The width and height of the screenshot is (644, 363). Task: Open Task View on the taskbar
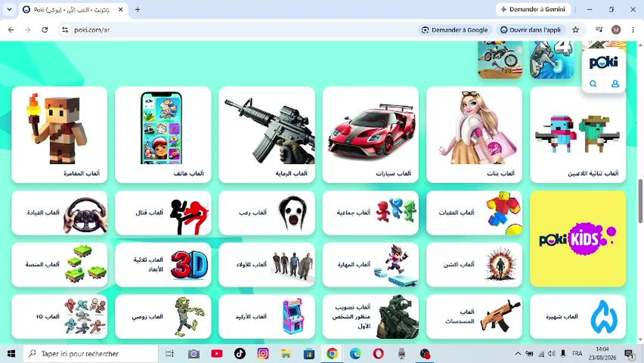[170, 353]
